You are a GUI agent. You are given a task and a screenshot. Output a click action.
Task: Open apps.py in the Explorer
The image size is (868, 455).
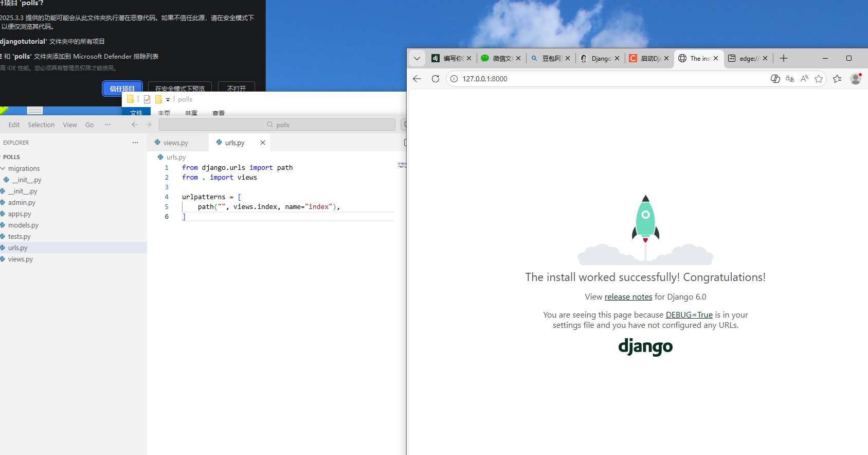click(x=74, y=214)
